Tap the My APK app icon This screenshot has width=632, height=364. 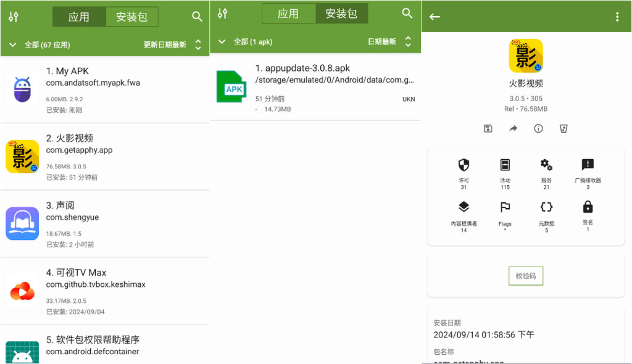22,89
